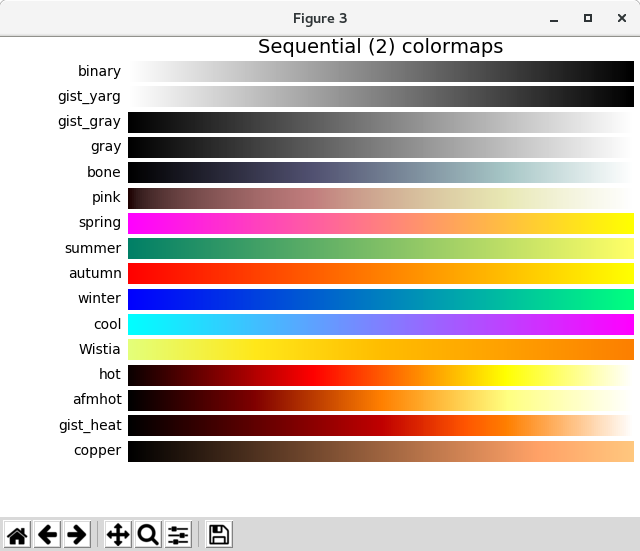Activate the Pan axes tool

118,534
